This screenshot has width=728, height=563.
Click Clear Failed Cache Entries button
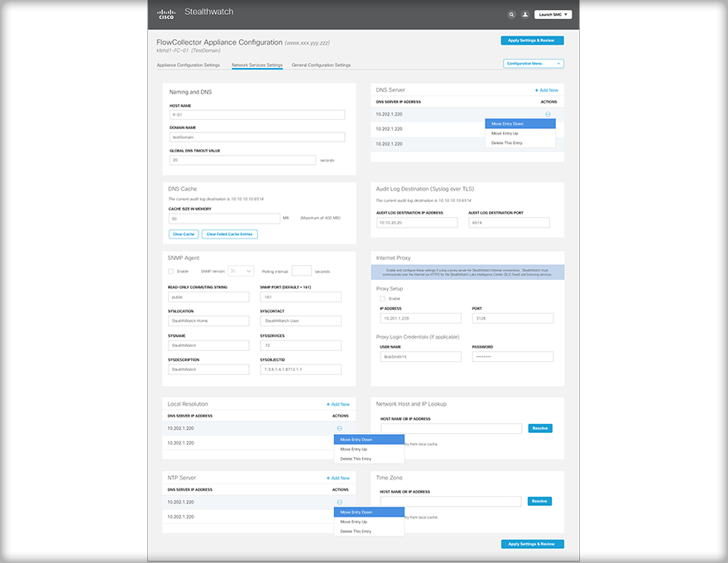click(230, 234)
